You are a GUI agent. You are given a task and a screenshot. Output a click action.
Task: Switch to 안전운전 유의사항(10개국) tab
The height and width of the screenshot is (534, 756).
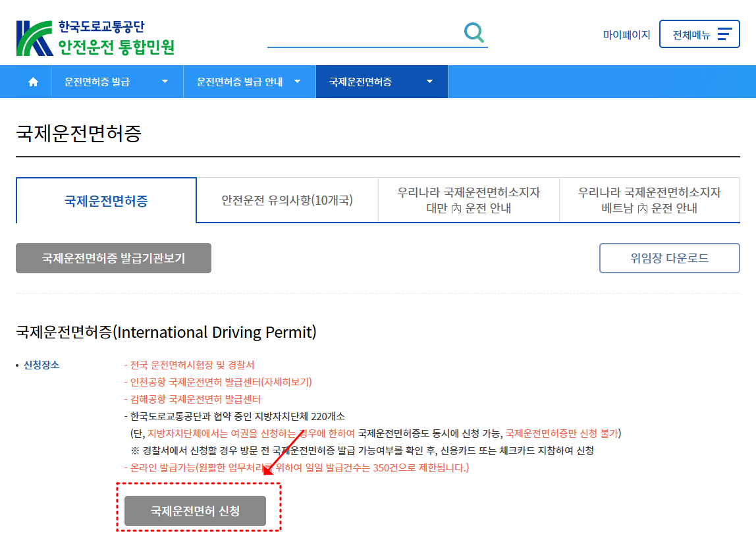[287, 200]
